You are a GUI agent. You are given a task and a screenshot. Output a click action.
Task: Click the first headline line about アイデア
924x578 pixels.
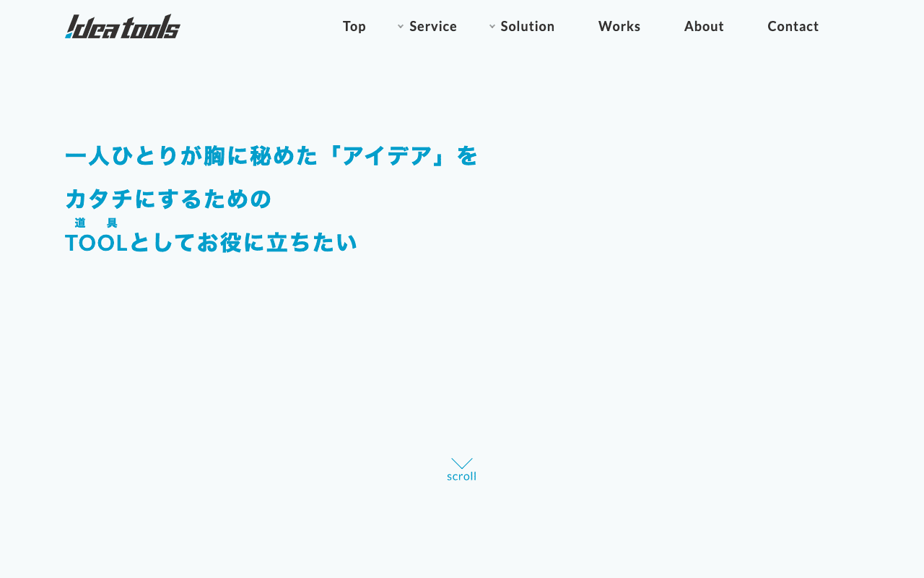271,155
